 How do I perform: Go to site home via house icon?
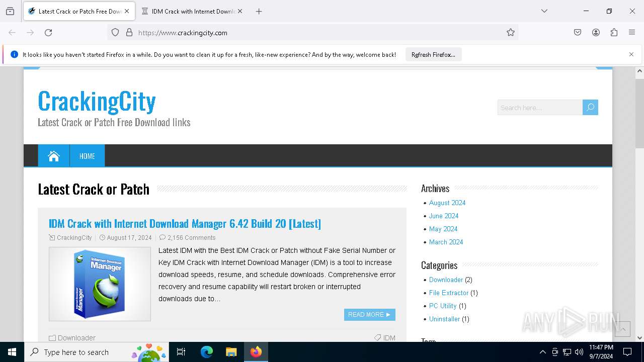point(54,156)
